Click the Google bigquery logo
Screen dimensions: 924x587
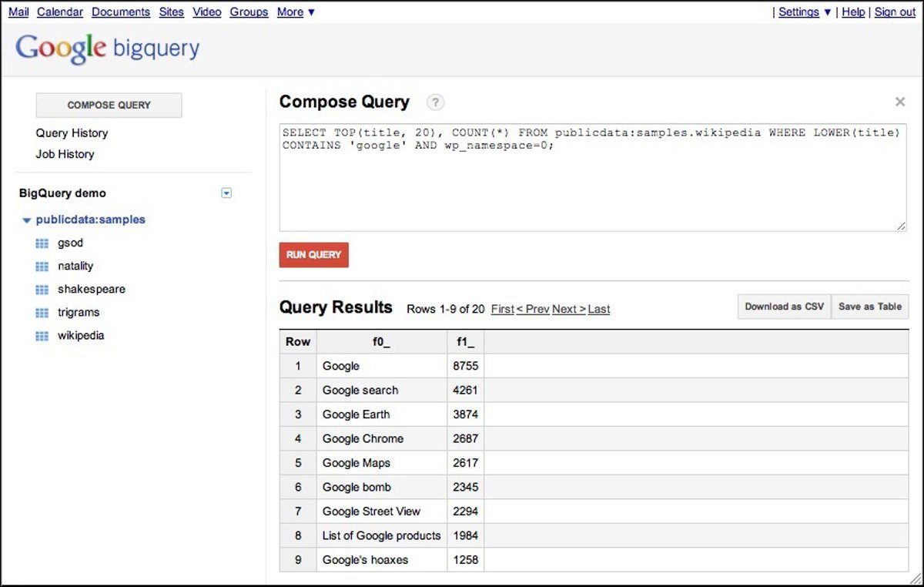(107, 49)
